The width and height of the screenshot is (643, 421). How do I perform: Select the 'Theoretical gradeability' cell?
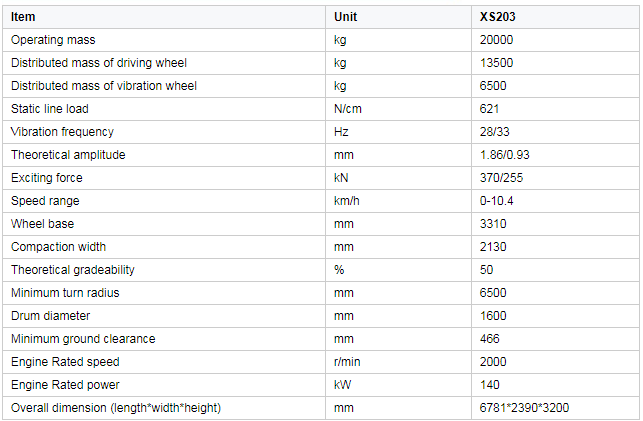pos(72,270)
